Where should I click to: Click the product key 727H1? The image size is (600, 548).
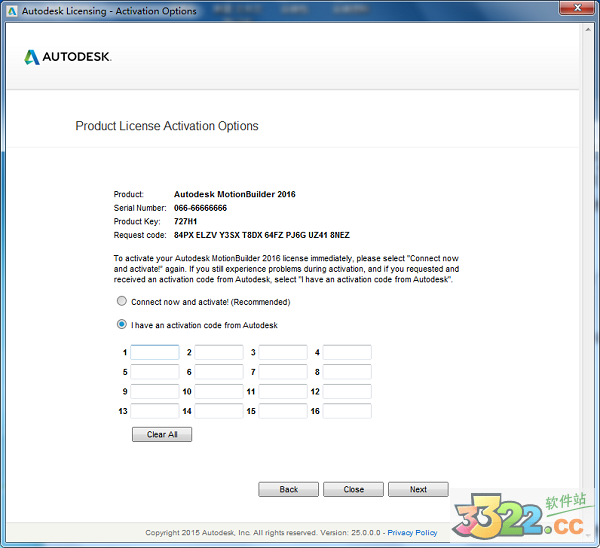186,222
